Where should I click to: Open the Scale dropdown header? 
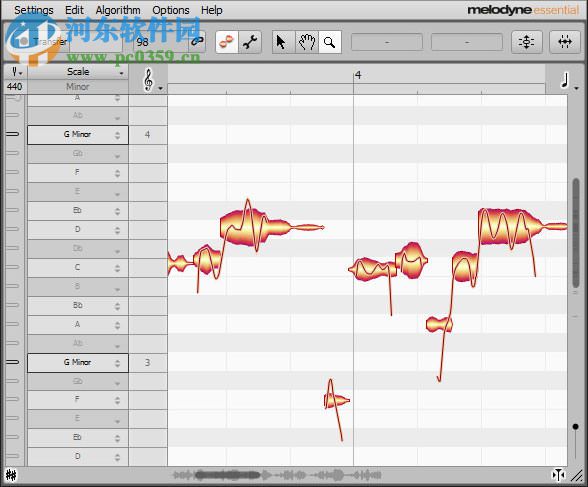point(78,72)
